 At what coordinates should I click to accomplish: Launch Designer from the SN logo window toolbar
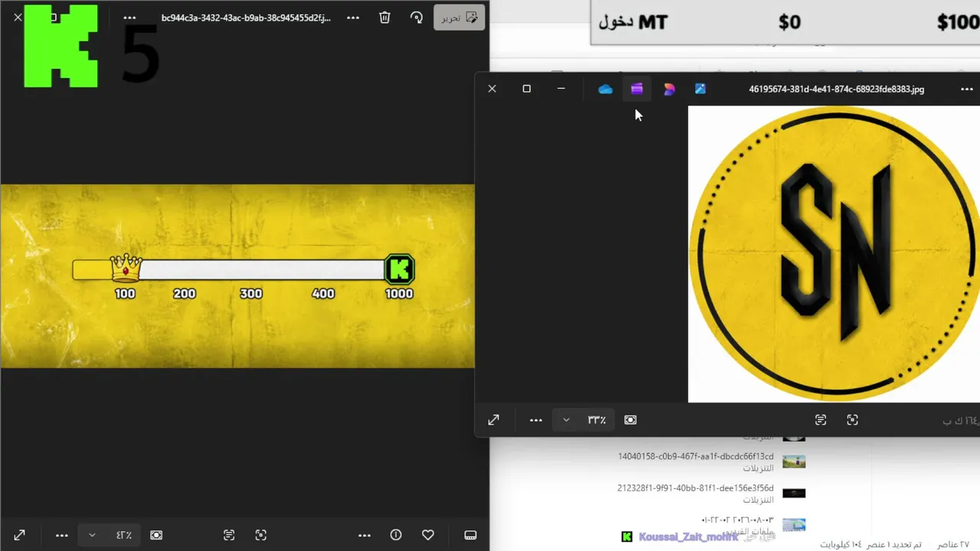669,89
